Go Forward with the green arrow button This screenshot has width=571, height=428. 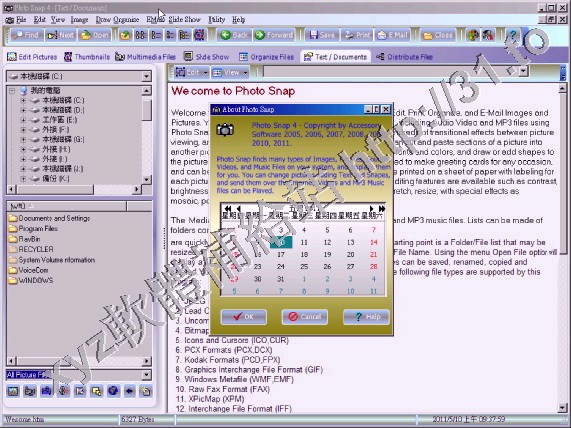click(x=274, y=35)
